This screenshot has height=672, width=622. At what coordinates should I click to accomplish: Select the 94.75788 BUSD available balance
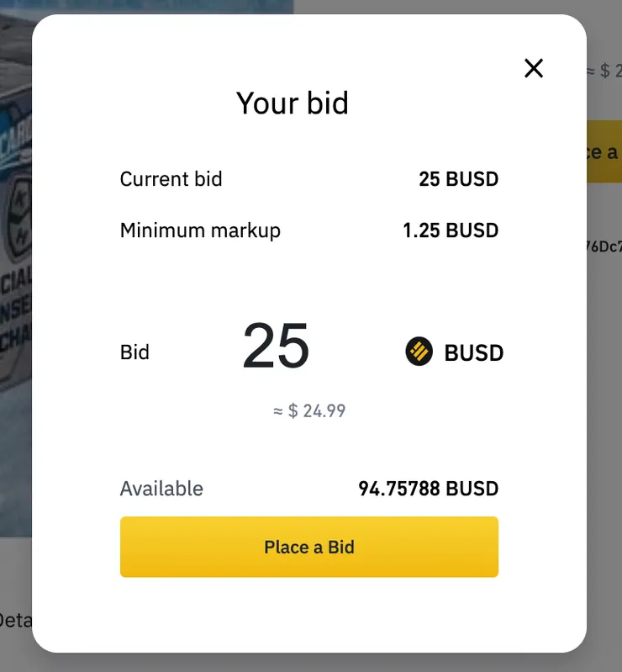coord(429,489)
